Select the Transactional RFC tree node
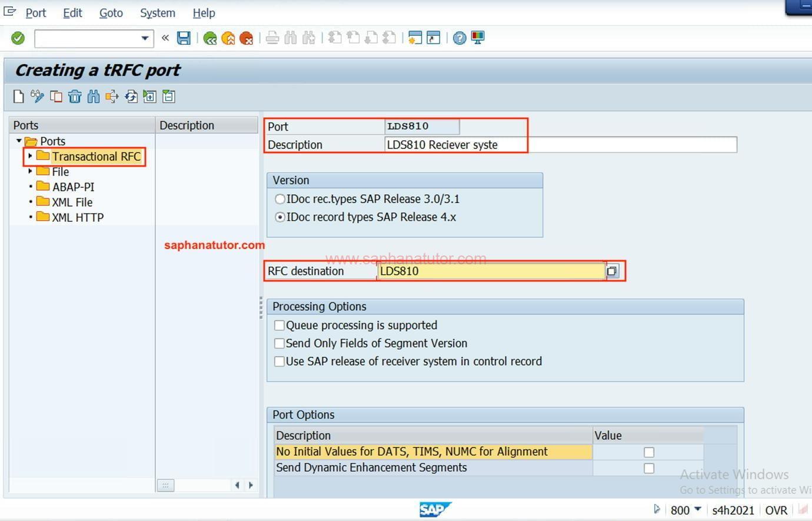Image resolution: width=812 pixels, height=521 pixels. [96, 157]
